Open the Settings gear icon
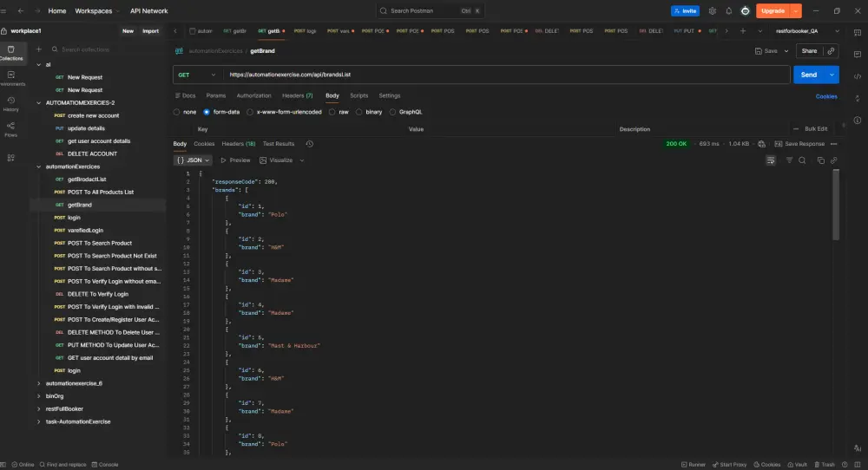Viewport: 868px width, 470px height. click(x=713, y=11)
